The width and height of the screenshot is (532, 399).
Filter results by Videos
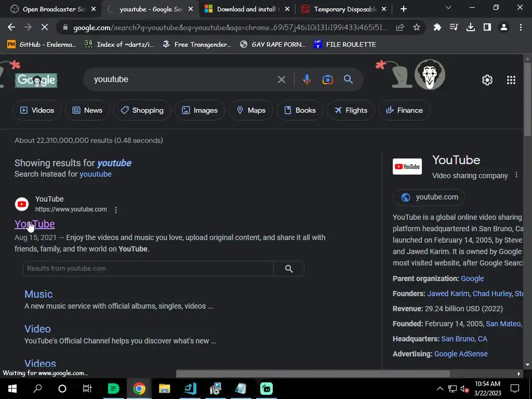click(x=37, y=110)
